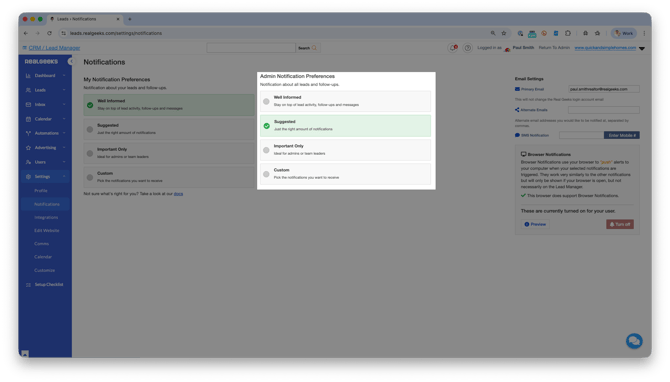
Task: Select My Preferences Important Only radio
Action: (90, 153)
